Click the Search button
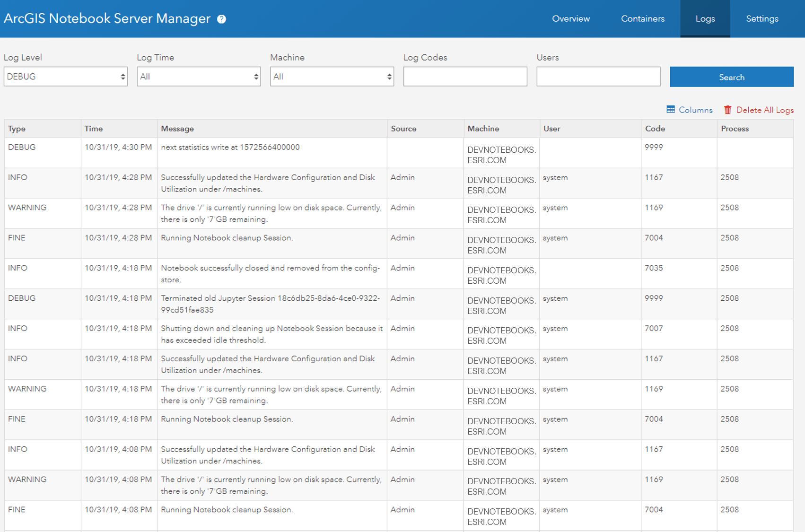This screenshot has height=532, width=805. pos(731,76)
